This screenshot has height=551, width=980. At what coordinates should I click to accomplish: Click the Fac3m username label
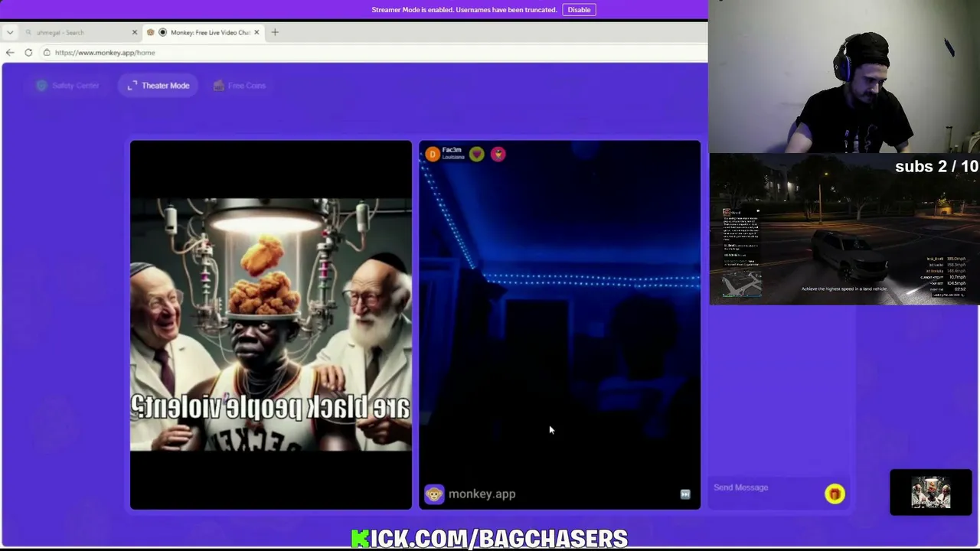452,150
